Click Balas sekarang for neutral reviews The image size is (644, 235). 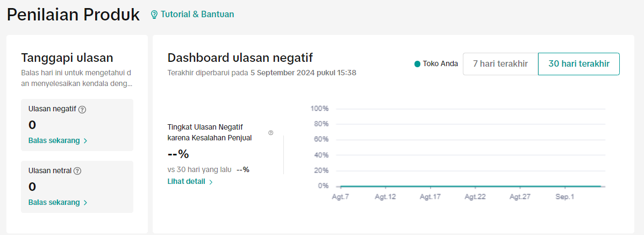tap(54, 203)
